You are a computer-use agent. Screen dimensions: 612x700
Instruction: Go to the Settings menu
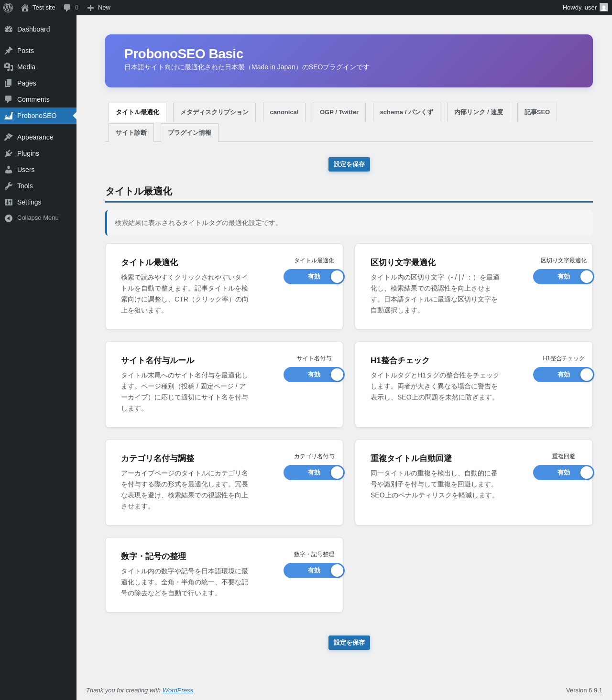(38, 202)
